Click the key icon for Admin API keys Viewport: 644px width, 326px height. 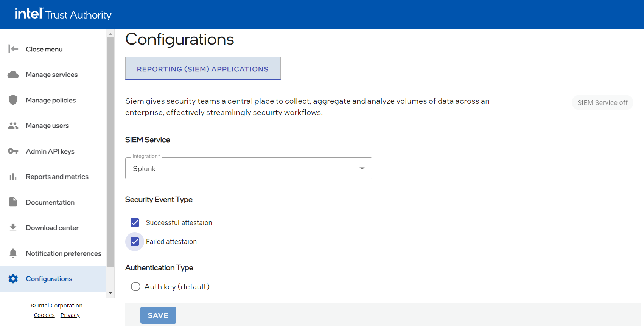tap(13, 151)
